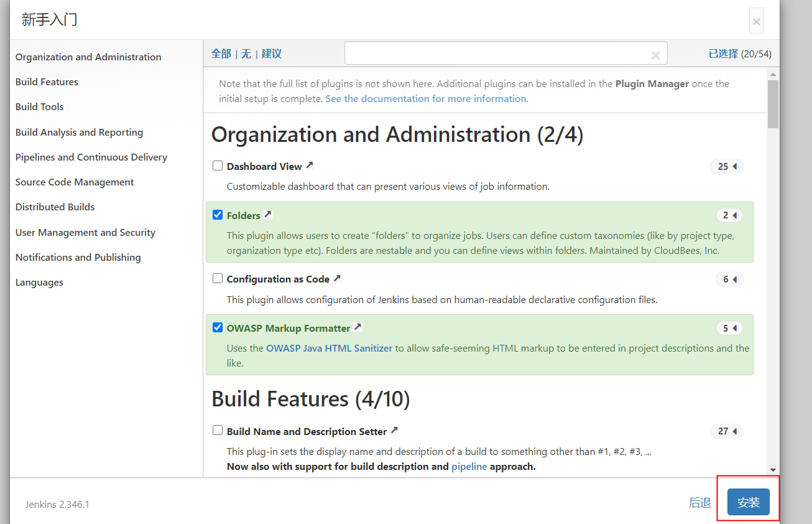Click the 安装 install button
Viewport: 812px width, 524px height.
coord(749,502)
